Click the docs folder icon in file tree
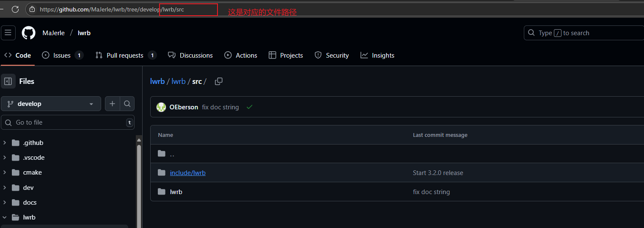The height and width of the screenshot is (228, 644). (x=16, y=203)
